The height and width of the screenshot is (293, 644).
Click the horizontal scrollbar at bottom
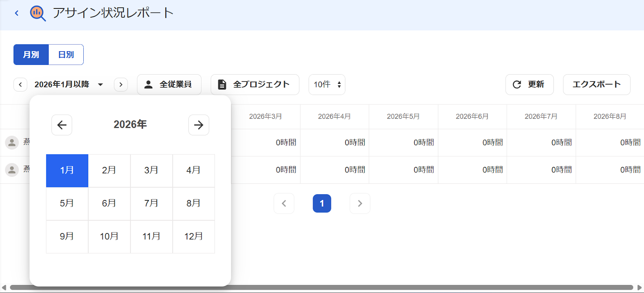[x=322, y=288]
